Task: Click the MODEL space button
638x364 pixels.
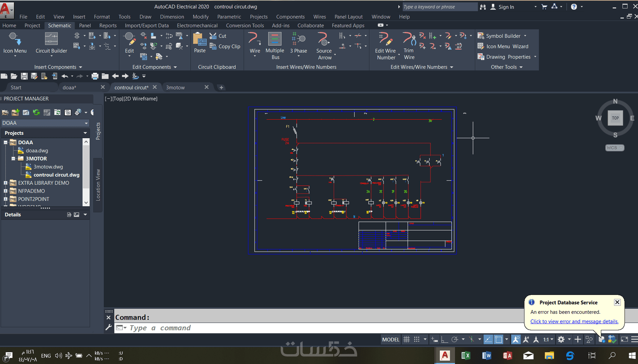Action: [390, 340]
